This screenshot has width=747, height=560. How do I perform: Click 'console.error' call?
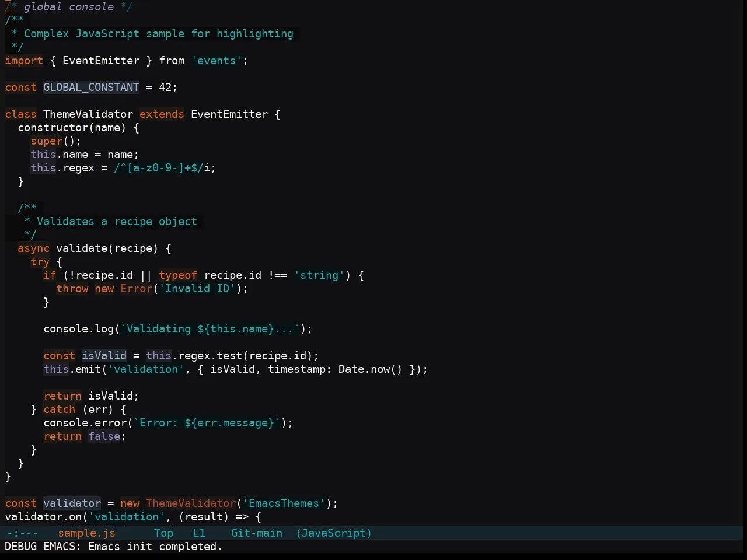[85, 423]
